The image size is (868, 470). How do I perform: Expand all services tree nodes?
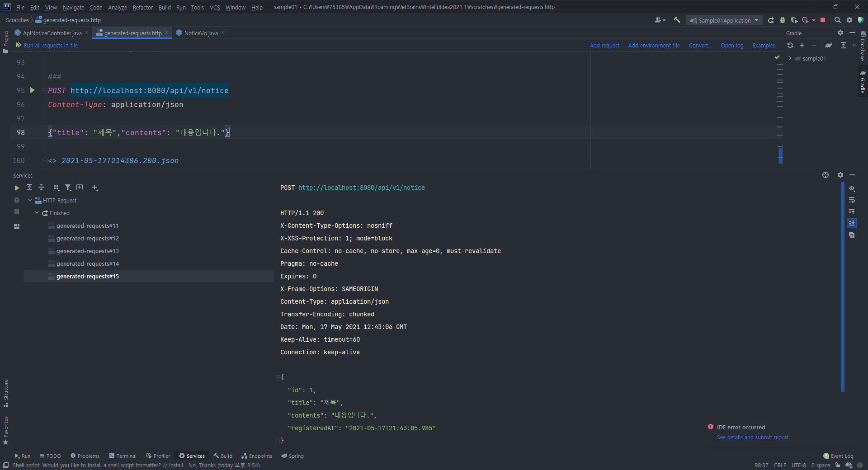(x=29, y=188)
